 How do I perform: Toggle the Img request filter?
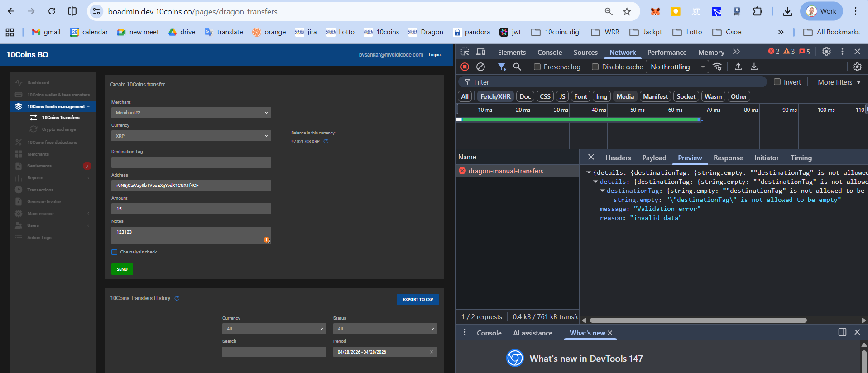point(602,96)
